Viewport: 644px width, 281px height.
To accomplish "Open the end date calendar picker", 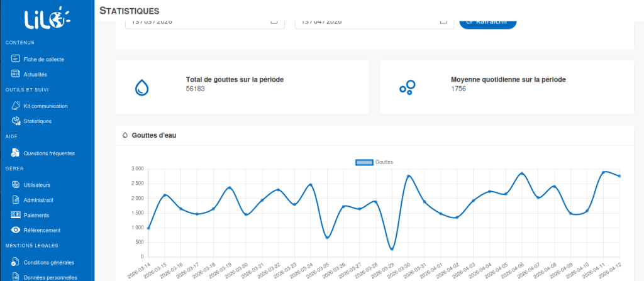I will pyautogui.click(x=443, y=21).
